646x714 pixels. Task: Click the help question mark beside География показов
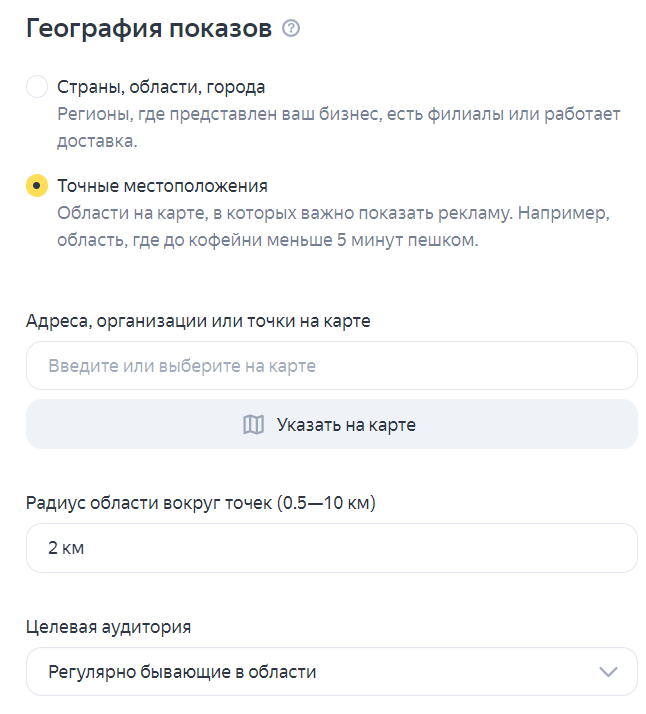(291, 29)
